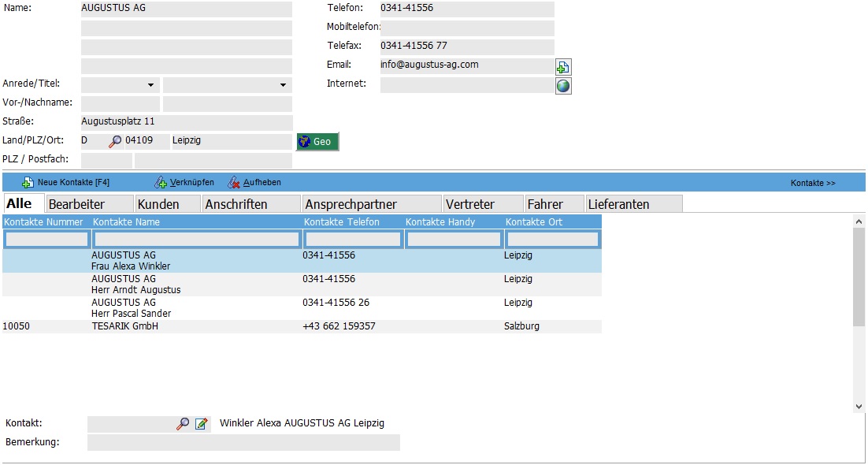This screenshot has width=868, height=465.
Task: Click the Verknüpfen link icon
Action: (161, 182)
